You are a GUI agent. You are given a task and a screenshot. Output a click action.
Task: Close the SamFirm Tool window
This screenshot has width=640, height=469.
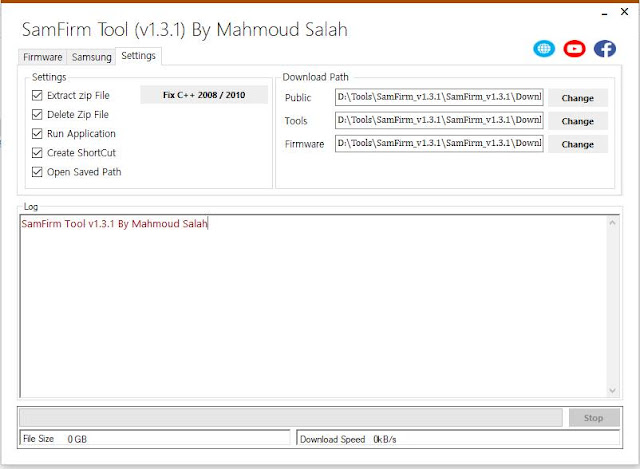624,12
